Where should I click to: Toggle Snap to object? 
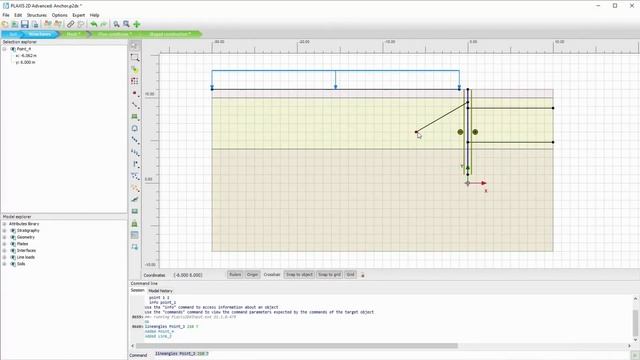(x=299, y=275)
